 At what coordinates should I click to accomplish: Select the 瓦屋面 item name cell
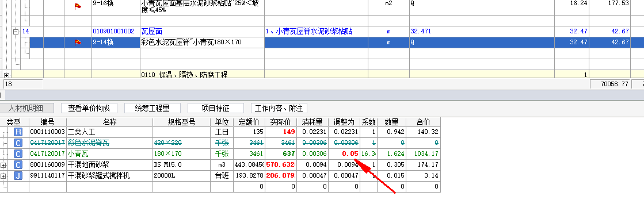coord(202,31)
